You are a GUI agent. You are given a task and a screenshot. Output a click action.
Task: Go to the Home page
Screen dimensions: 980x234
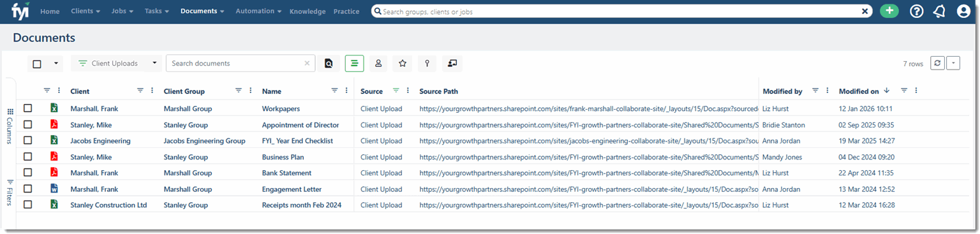(x=50, y=11)
